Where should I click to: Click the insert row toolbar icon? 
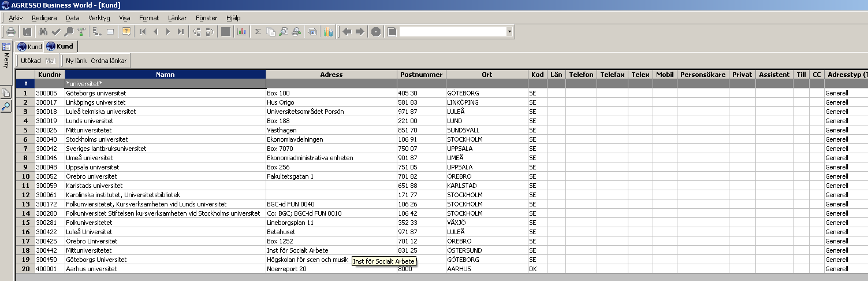point(97,31)
